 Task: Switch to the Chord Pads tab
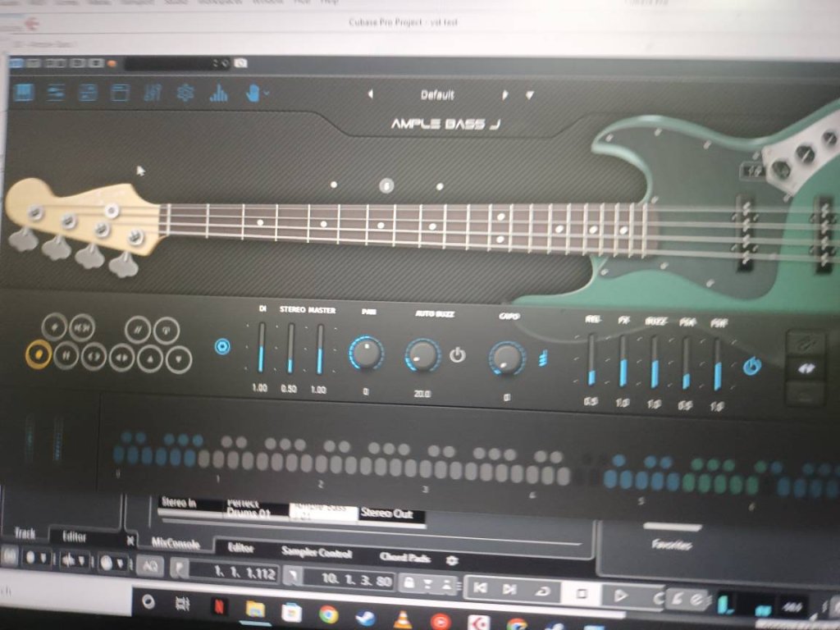point(405,558)
